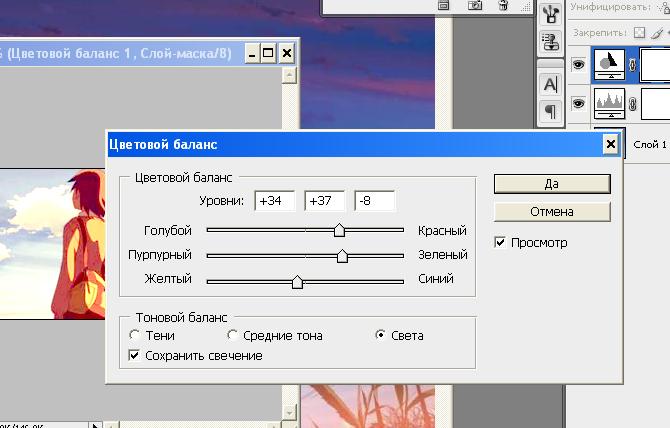Click the Пурпурный–Зеленый slider handle
Screen dimensions: 670x428
(342, 256)
